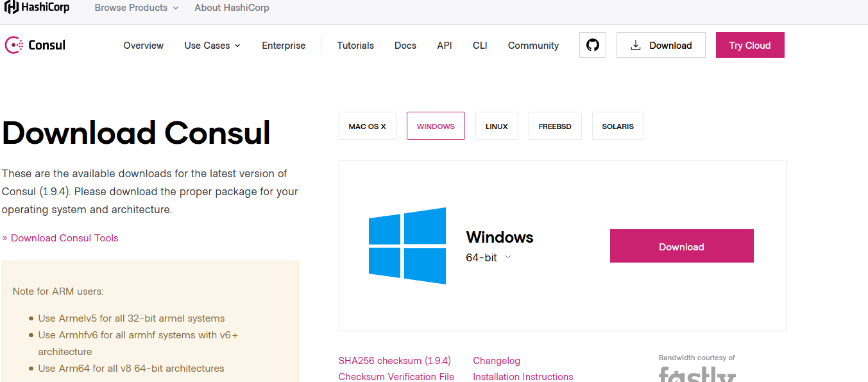This screenshot has width=868, height=382.
Task: Select the WINDOWS tab
Action: pyautogui.click(x=436, y=126)
